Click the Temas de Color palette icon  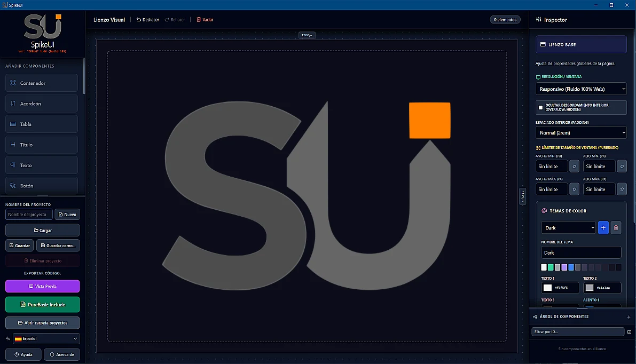[544, 211]
